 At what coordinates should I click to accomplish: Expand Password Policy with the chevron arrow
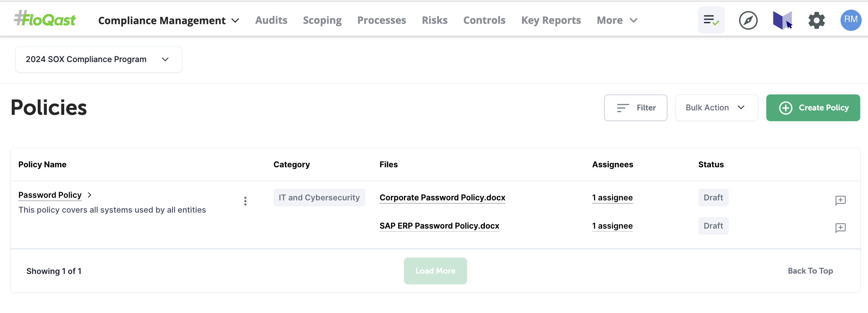pos(89,195)
